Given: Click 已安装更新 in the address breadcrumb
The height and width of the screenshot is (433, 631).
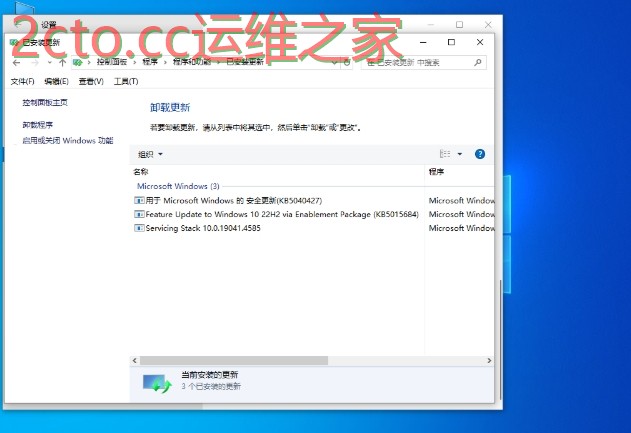Looking at the screenshot, I should pos(245,62).
